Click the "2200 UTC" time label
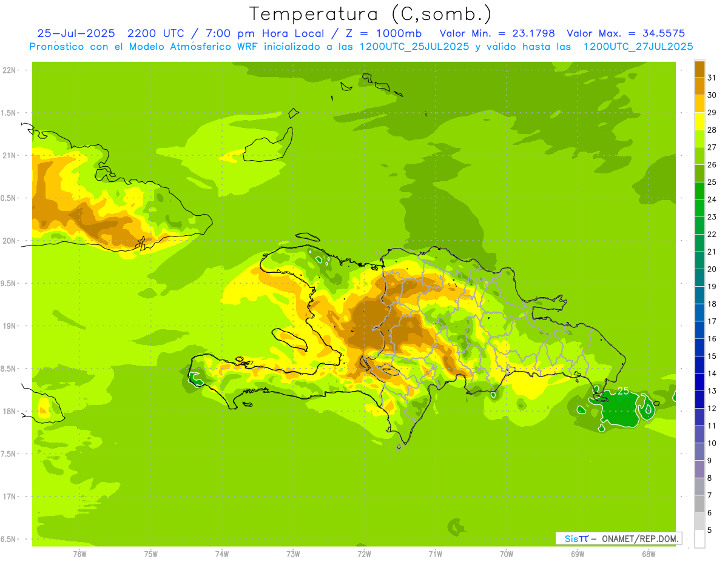 [x=155, y=33]
